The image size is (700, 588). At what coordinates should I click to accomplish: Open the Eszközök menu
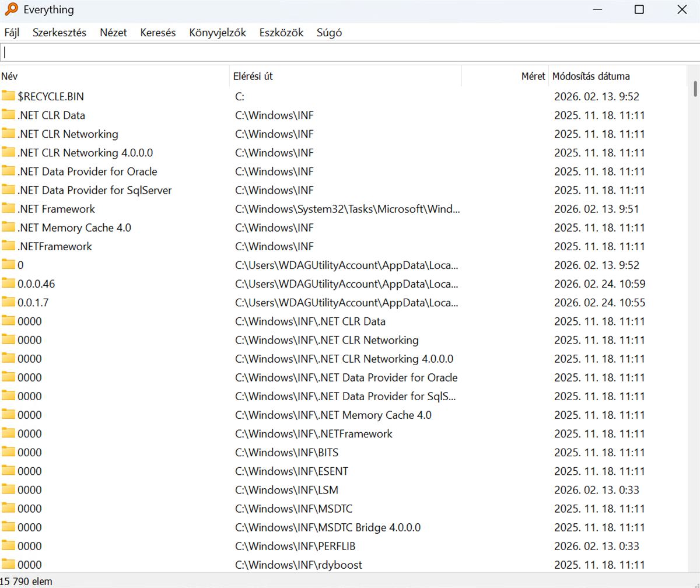click(281, 33)
